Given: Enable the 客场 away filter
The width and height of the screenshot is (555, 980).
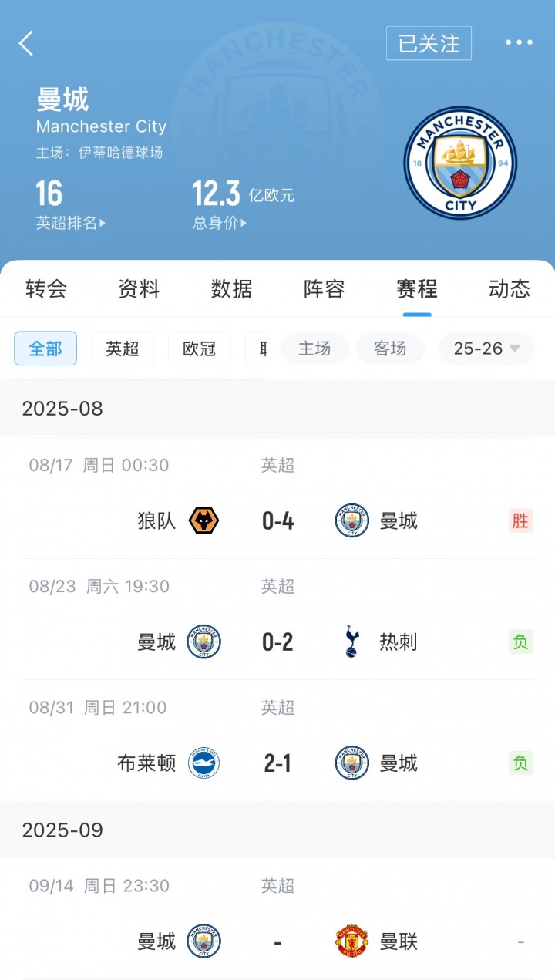Looking at the screenshot, I should [x=390, y=349].
